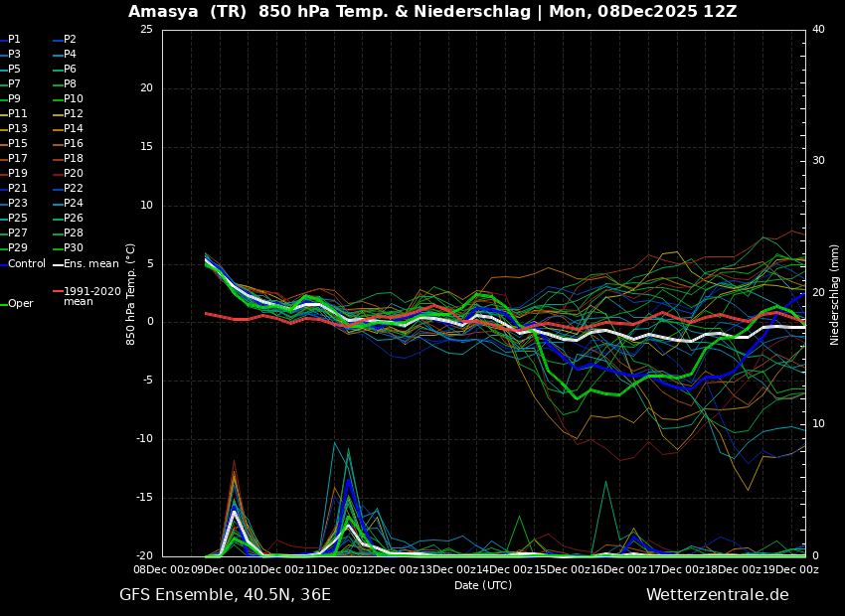The image size is (845, 616).
Task: Click the -15 temperature axis value
Action: (x=144, y=498)
